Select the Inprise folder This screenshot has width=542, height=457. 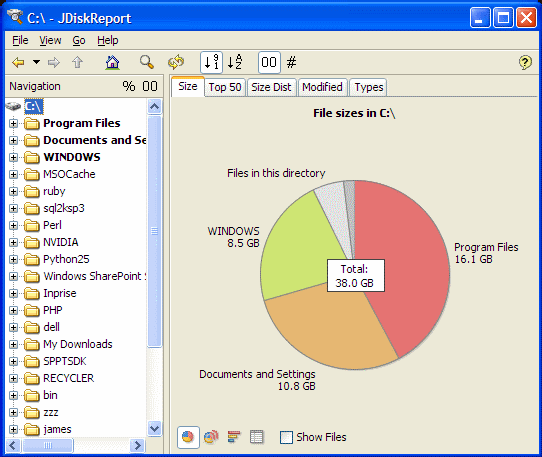59,293
